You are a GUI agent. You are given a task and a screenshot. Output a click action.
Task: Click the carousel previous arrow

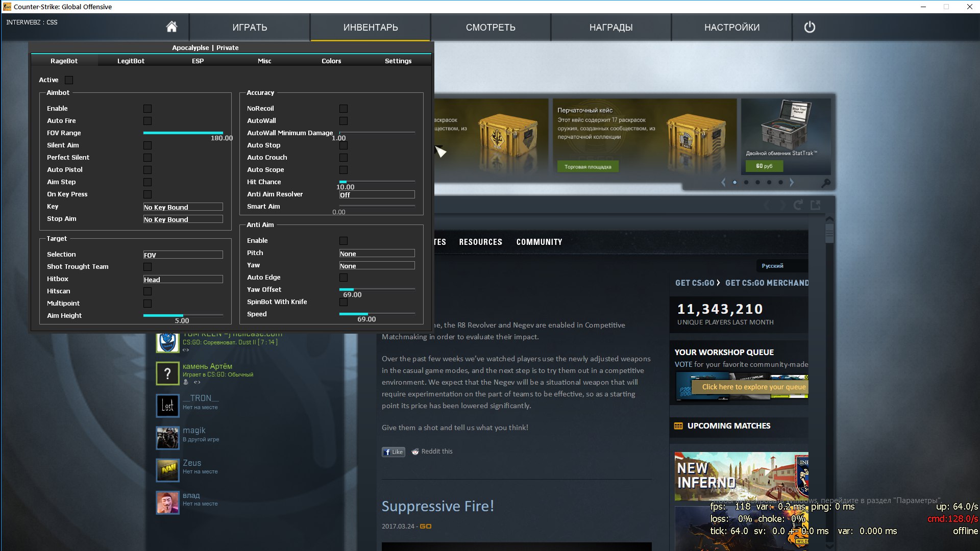[x=723, y=182]
